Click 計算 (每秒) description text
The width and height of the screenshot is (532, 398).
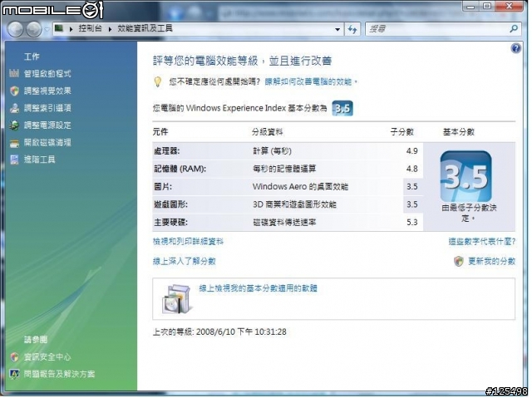(272, 151)
